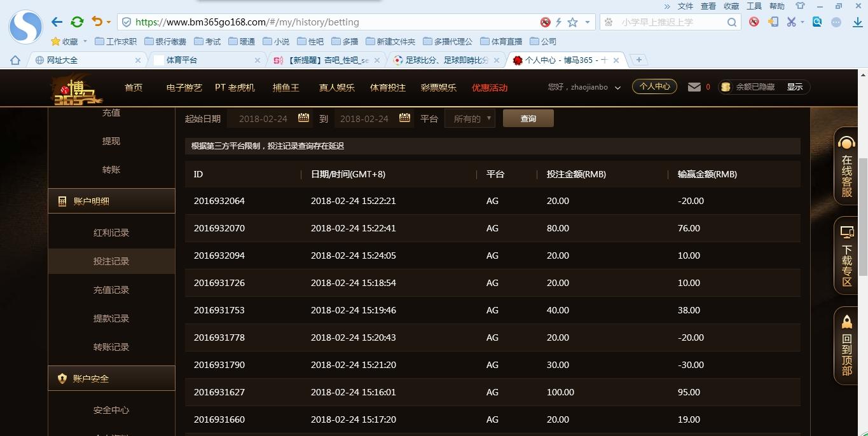Open 电子游艺 in site navigation

coord(184,88)
